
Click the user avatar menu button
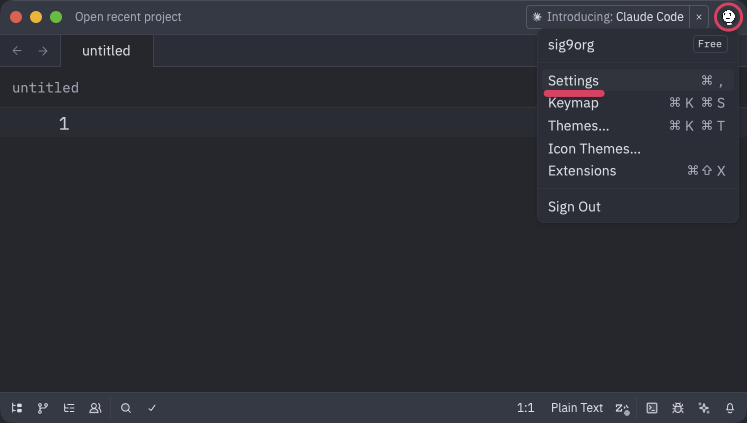[729, 17]
